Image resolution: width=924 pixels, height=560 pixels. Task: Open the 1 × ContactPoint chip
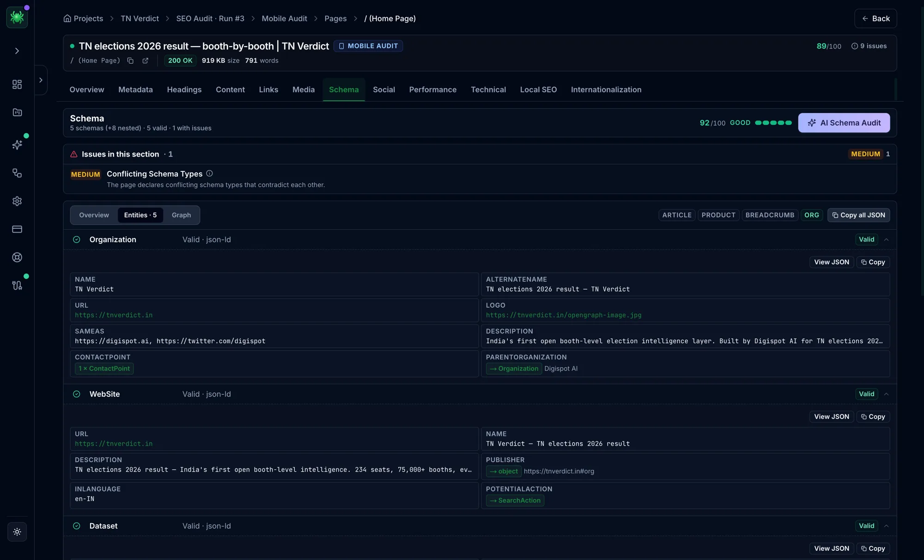(x=104, y=369)
